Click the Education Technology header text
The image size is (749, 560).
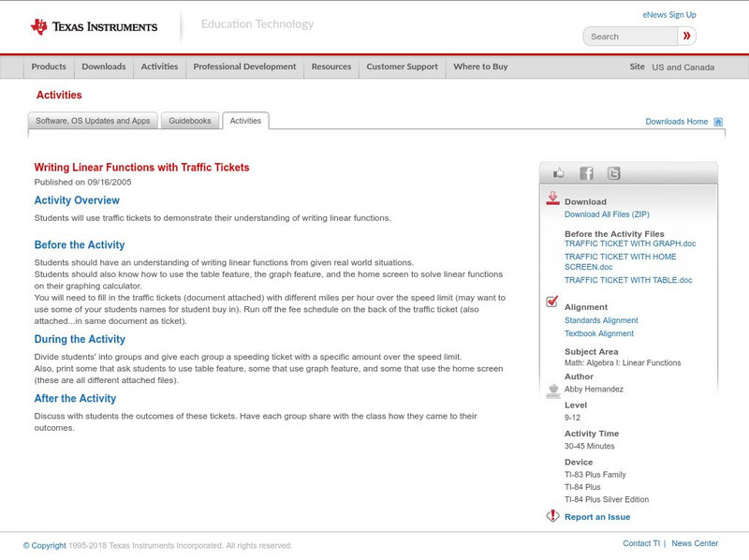click(x=257, y=24)
